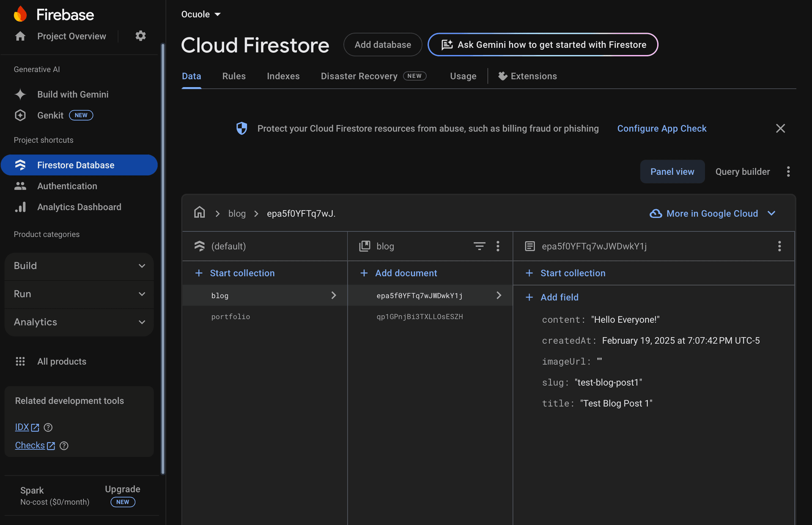This screenshot has height=525, width=812.
Task: Open the Analytics Dashboard
Action: pyautogui.click(x=79, y=207)
